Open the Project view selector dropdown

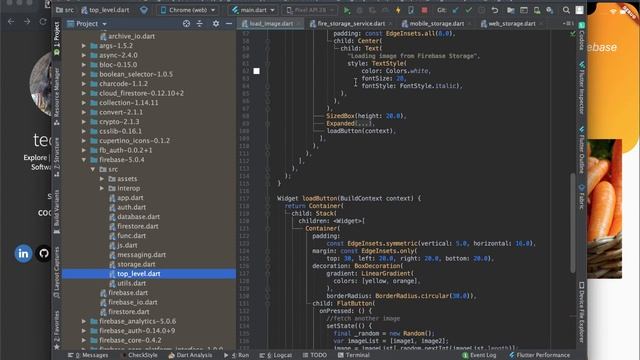[x=87, y=24]
